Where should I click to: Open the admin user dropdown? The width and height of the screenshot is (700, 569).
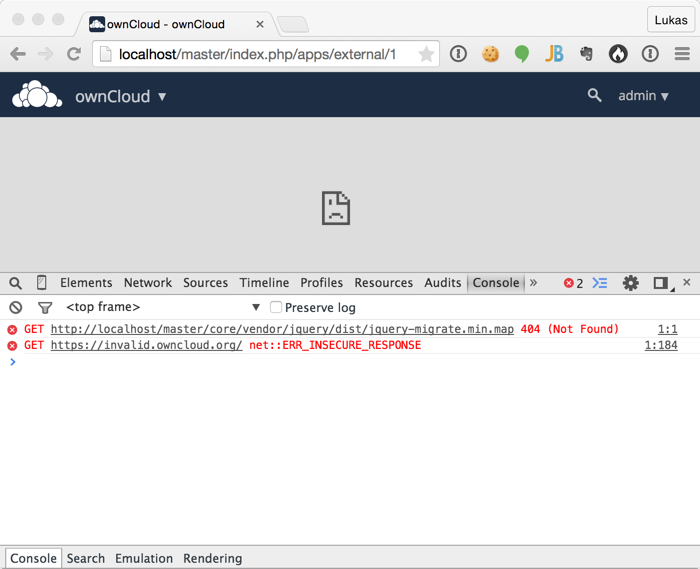pyautogui.click(x=643, y=96)
